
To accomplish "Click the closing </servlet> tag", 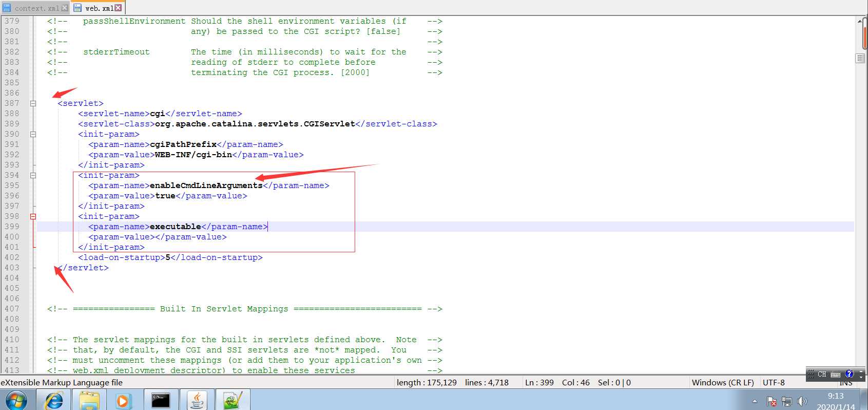I will [x=83, y=268].
